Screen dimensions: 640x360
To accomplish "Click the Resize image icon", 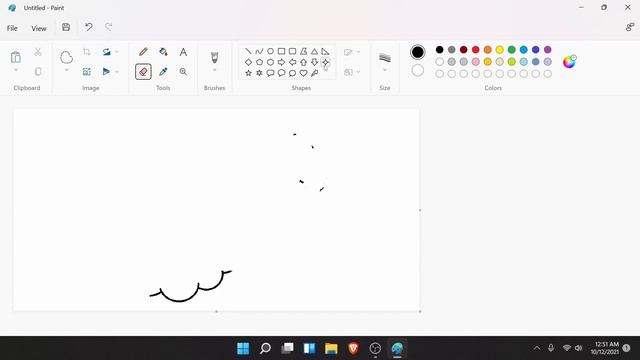I will point(87,72).
